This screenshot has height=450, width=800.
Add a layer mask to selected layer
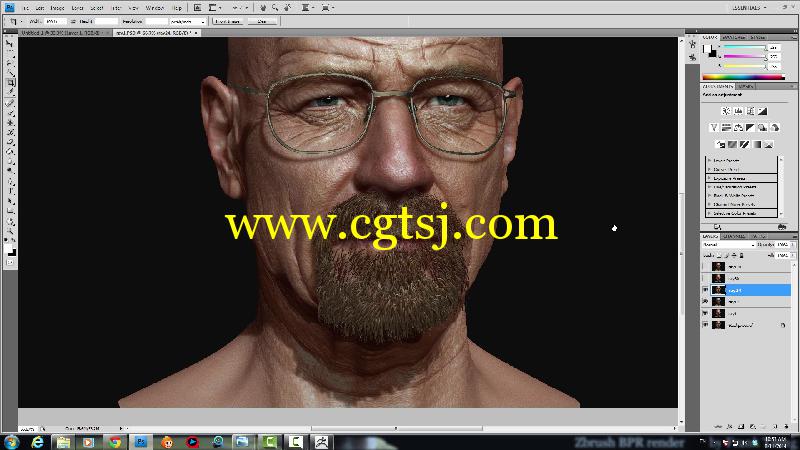click(x=741, y=427)
